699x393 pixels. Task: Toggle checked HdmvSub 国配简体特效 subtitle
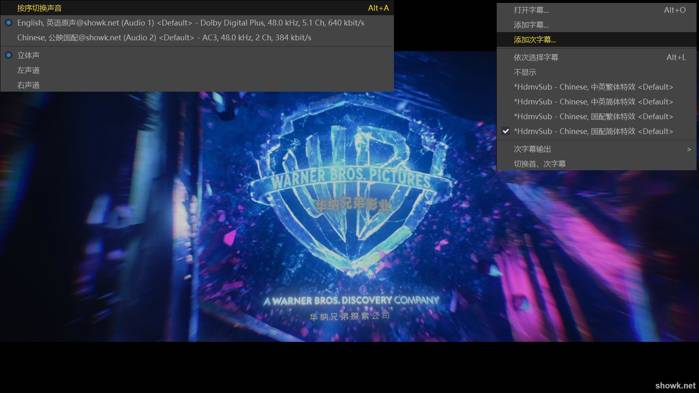[x=596, y=131]
